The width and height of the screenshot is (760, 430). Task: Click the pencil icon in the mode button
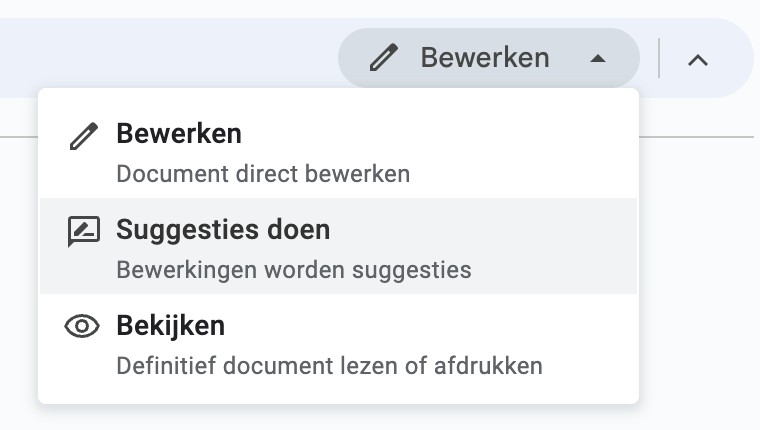pyautogui.click(x=384, y=58)
